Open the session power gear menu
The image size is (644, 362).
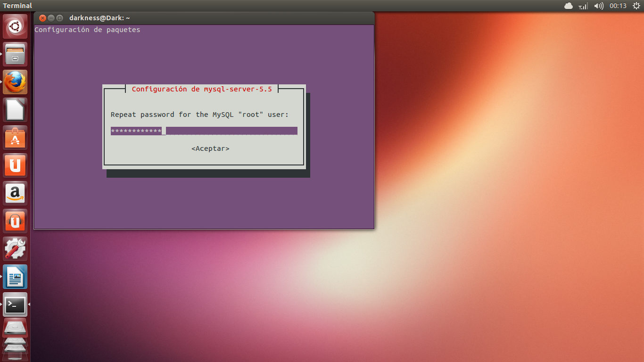pos(636,6)
